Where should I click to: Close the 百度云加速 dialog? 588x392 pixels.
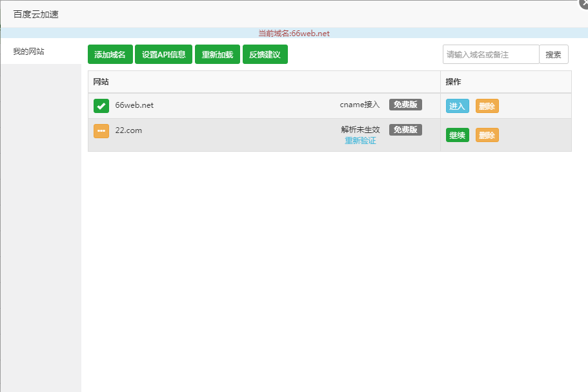[584, 3]
